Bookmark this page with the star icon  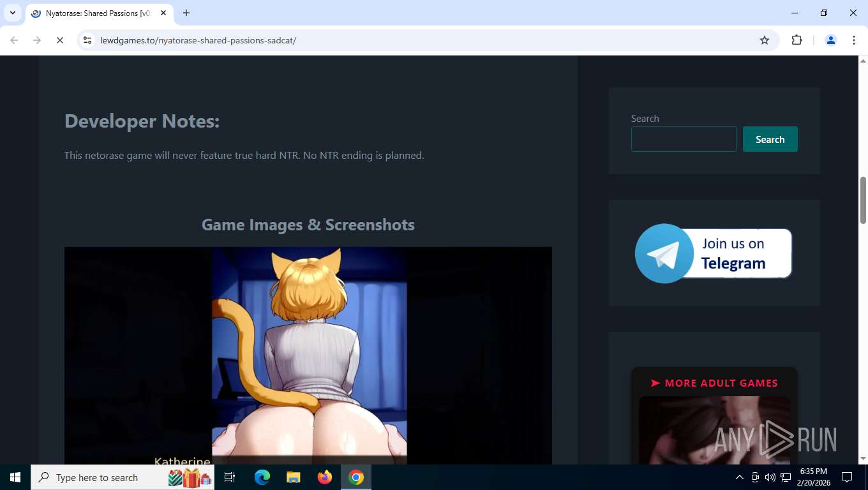(765, 40)
